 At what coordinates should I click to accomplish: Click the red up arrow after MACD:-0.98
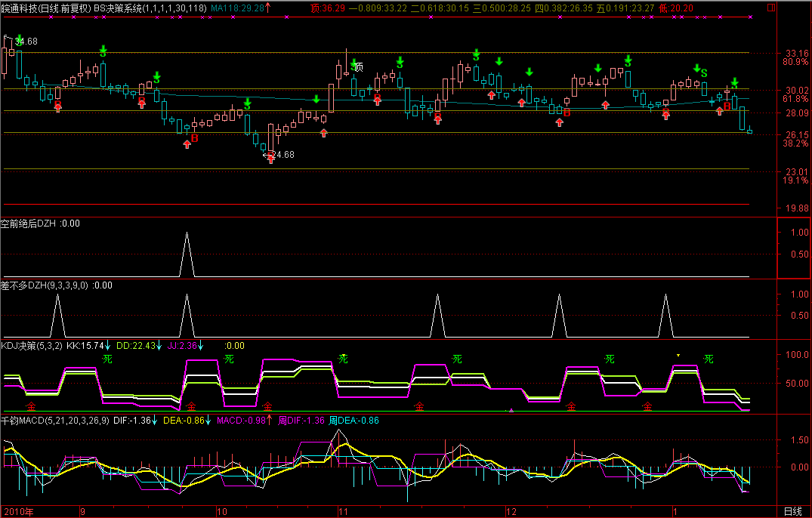coord(270,420)
